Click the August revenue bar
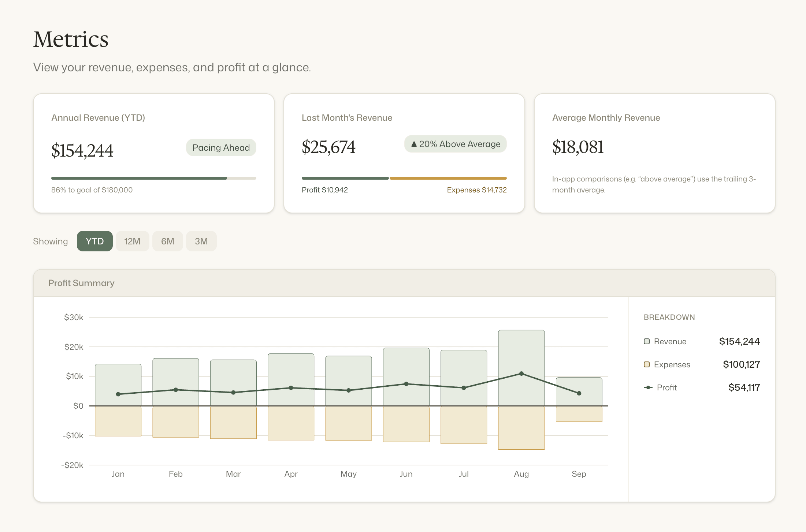 [521, 368]
